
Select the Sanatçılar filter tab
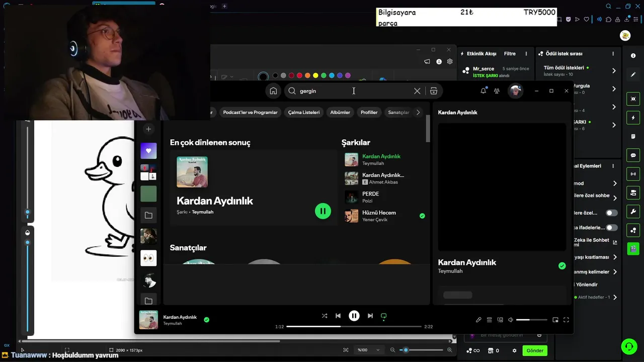tap(398, 113)
